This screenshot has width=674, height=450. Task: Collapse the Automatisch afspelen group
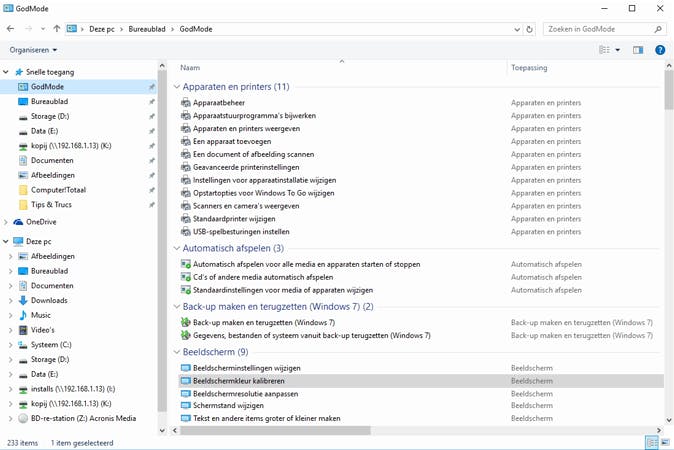click(175, 248)
